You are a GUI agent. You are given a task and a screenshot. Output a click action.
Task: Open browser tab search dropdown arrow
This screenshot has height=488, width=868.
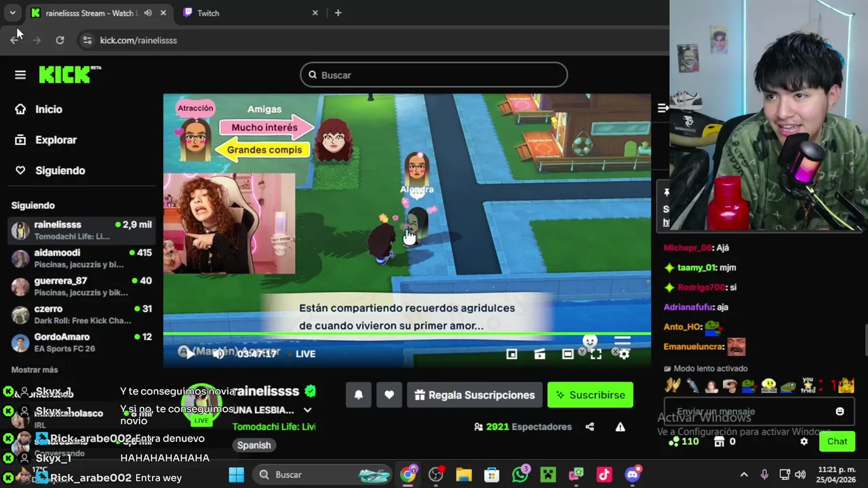[x=12, y=13]
